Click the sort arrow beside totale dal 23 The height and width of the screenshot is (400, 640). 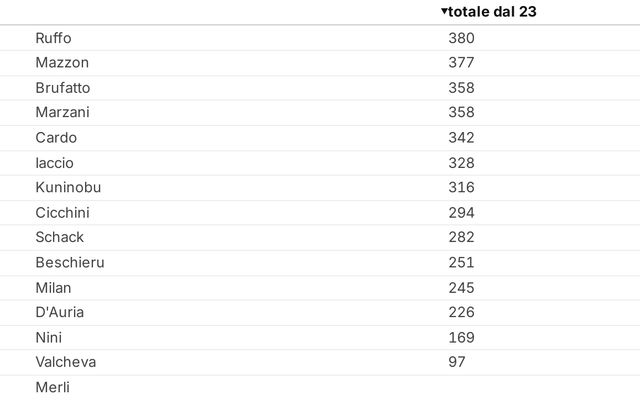(x=444, y=11)
